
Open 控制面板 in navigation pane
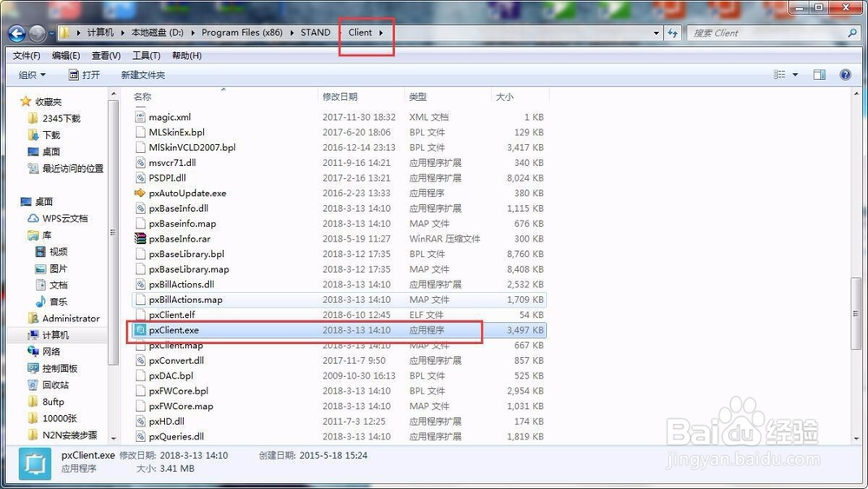tap(53, 368)
